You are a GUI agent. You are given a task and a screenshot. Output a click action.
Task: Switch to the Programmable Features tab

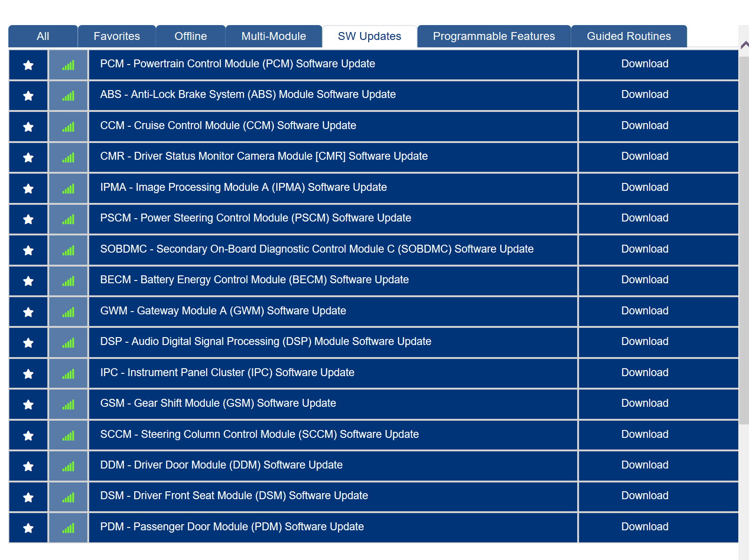(x=493, y=36)
